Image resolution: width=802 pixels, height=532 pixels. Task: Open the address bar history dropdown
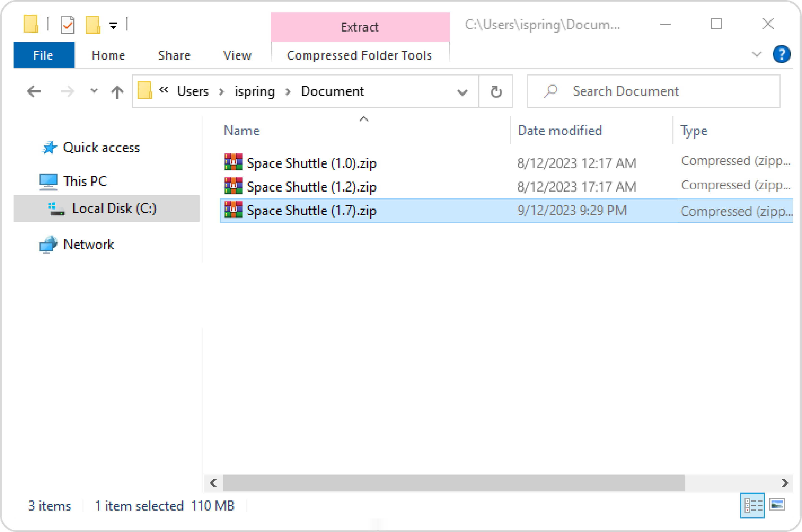[462, 92]
